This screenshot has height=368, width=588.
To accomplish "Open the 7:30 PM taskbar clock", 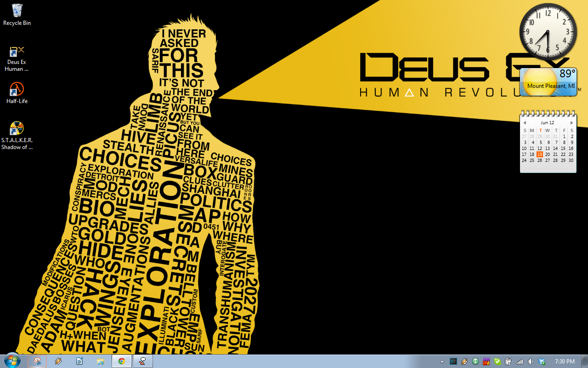I will [565, 362].
